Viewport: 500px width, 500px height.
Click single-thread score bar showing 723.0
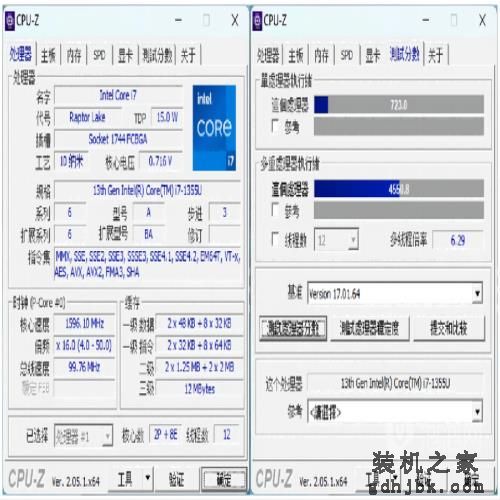pyautogui.click(x=399, y=105)
